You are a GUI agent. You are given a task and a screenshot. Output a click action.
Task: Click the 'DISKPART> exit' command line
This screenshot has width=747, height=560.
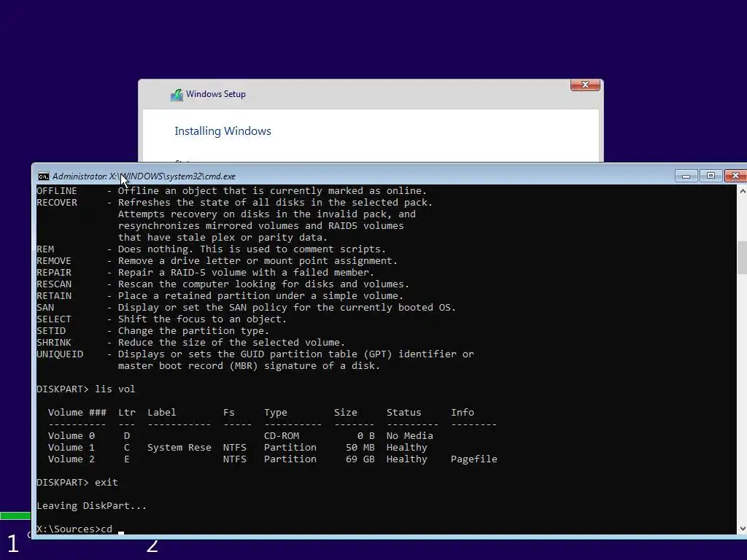[77, 483]
